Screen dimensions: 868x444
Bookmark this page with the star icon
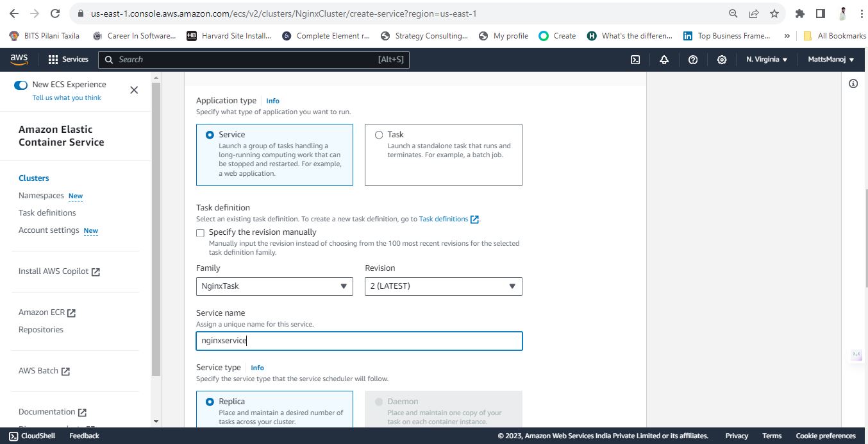[x=774, y=13]
